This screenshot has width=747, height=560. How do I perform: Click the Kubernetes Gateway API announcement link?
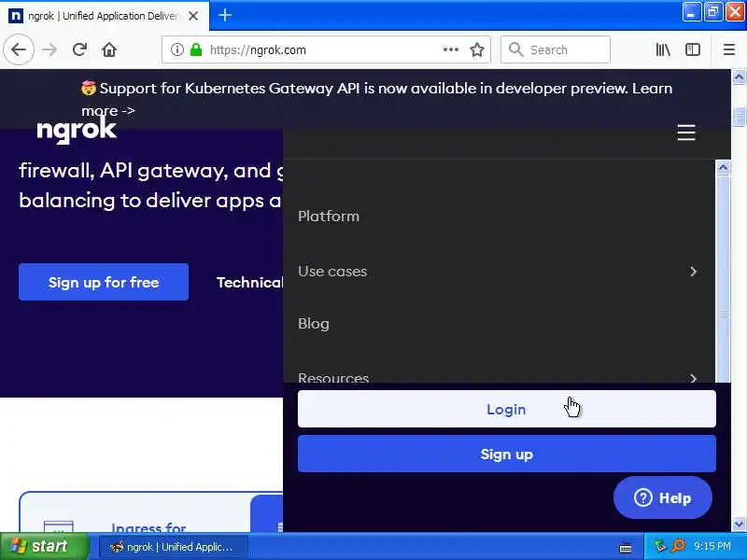(x=376, y=99)
